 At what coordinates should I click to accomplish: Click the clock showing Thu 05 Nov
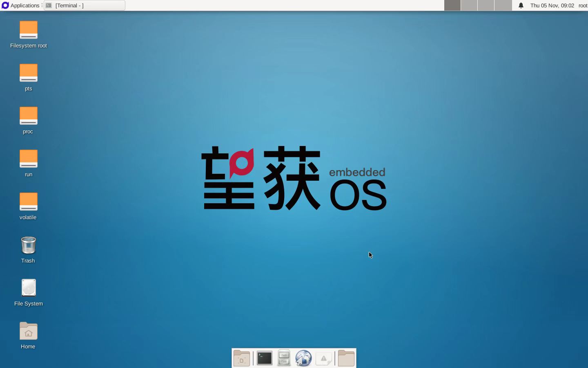point(552,5)
